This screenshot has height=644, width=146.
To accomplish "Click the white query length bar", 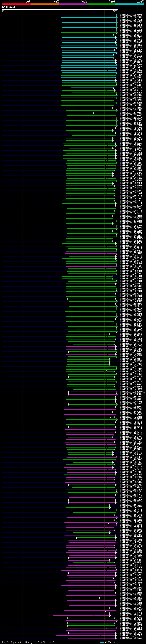I will click(60, 10).
